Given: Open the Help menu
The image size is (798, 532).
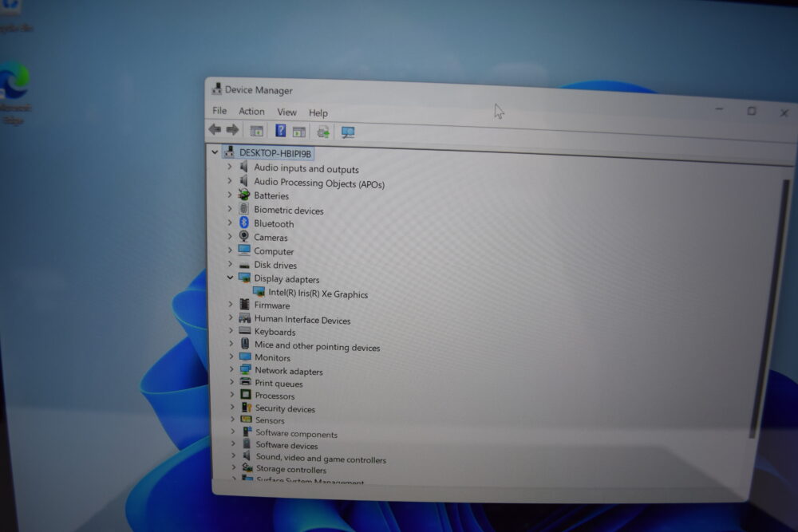Looking at the screenshot, I should pos(318,113).
